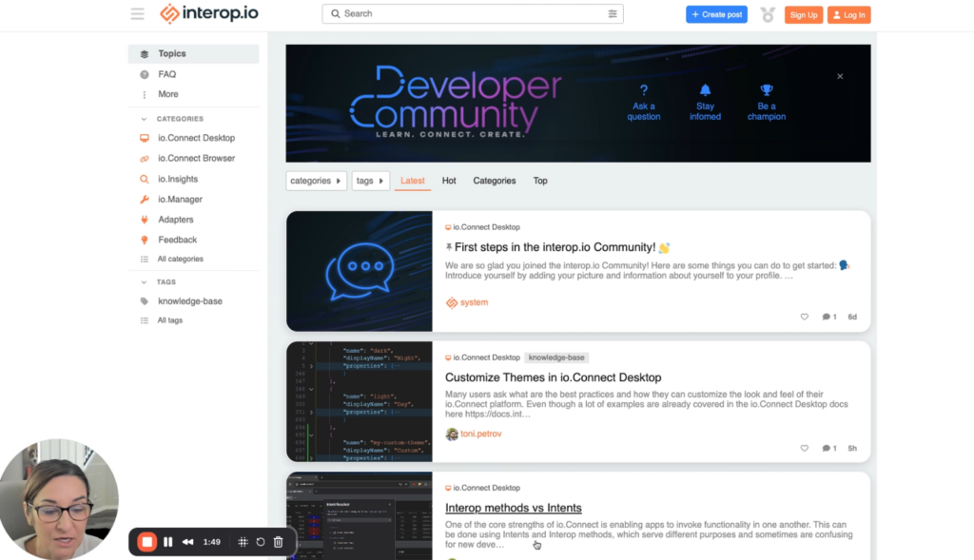Click the Stay informed bell icon
Image resolution: width=974 pixels, height=560 pixels.
(x=705, y=87)
